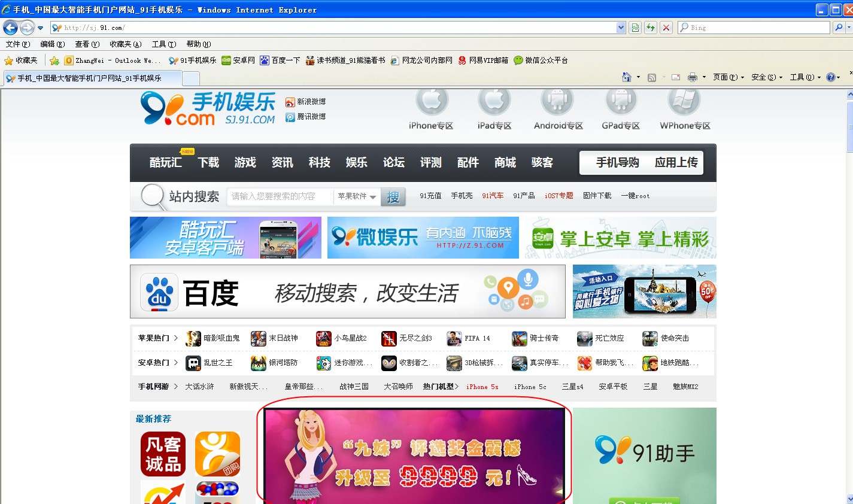Click the Bing search magnifier button

[839, 28]
